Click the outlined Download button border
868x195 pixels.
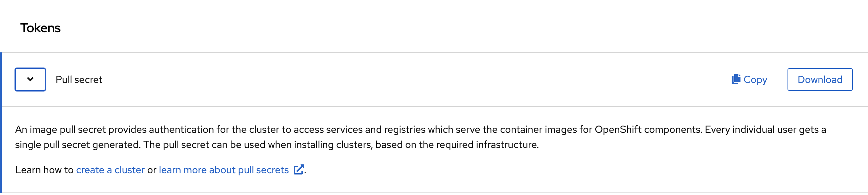point(820,80)
